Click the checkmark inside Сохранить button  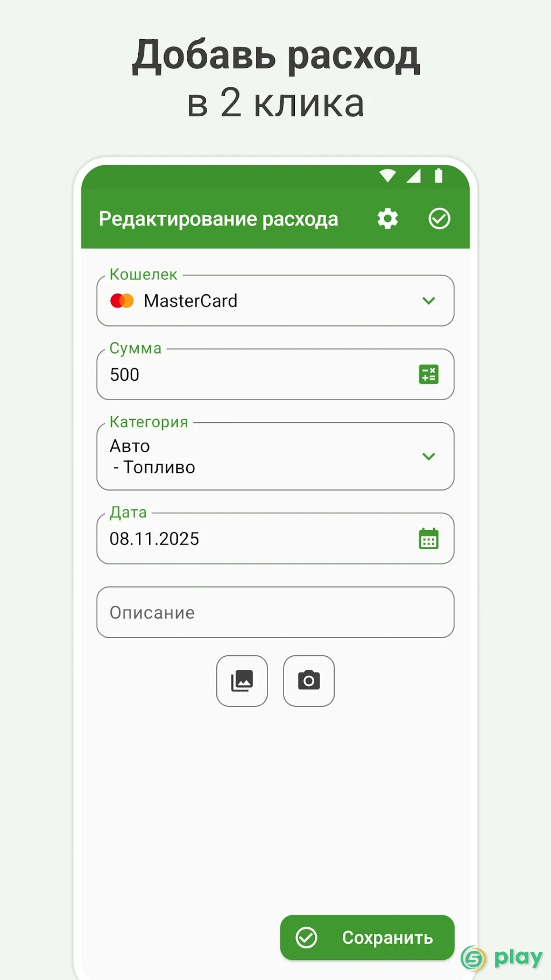pyautogui.click(x=307, y=937)
